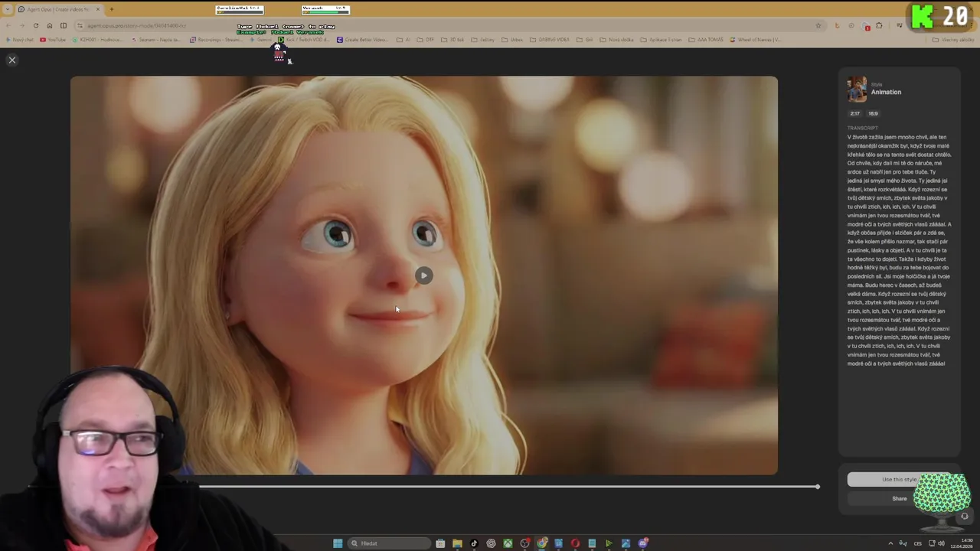Reload the page in browser toolbar

coord(35,25)
